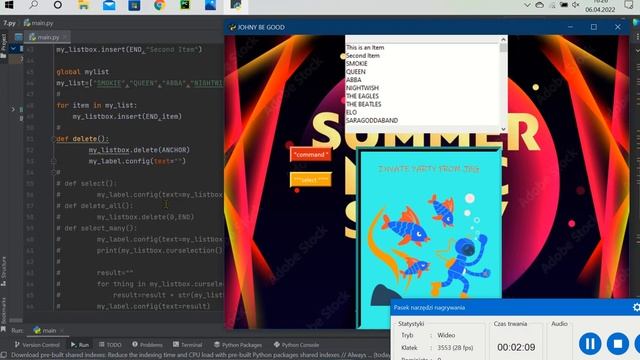The width and height of the screenshot is (640, 360).
Task: Open the Python Packages tool window
Action: pos(238,345)
